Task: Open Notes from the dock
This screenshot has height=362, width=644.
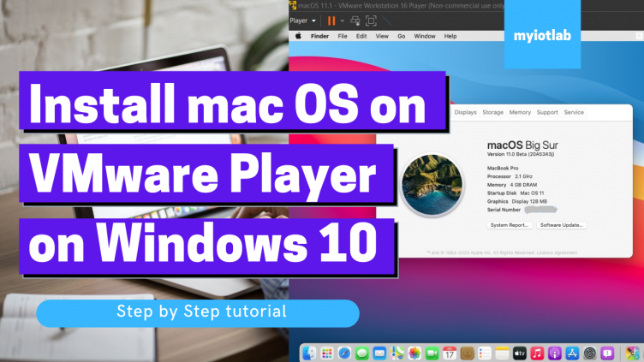Action: click(502, 353)
